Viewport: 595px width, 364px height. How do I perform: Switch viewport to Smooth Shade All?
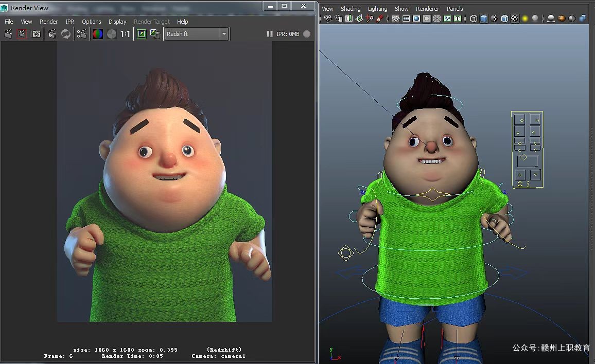point(484,18)
